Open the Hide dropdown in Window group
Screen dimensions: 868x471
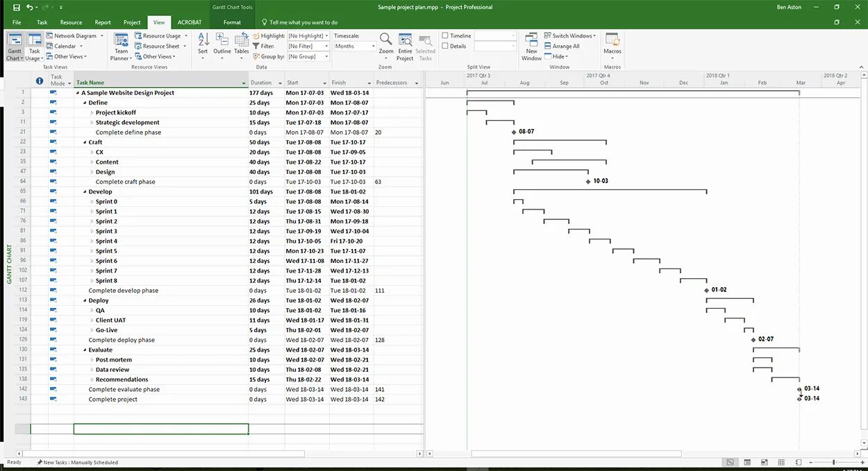(x=556, y=57)
